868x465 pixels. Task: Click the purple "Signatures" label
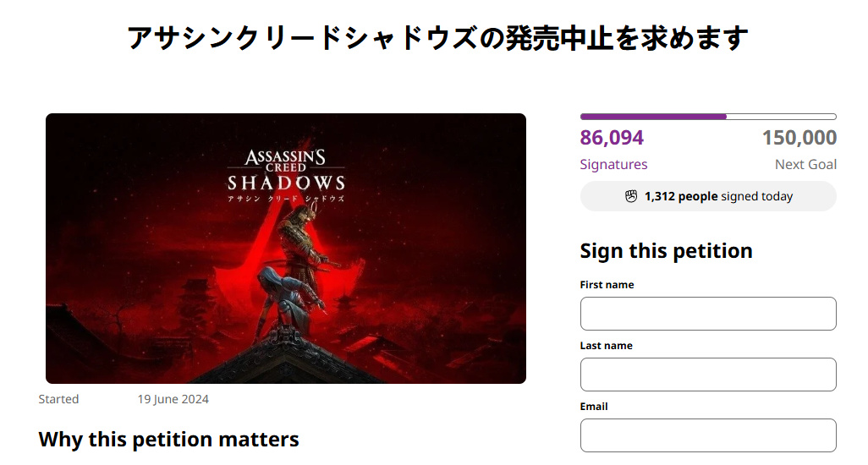click(x=613, y=165)
